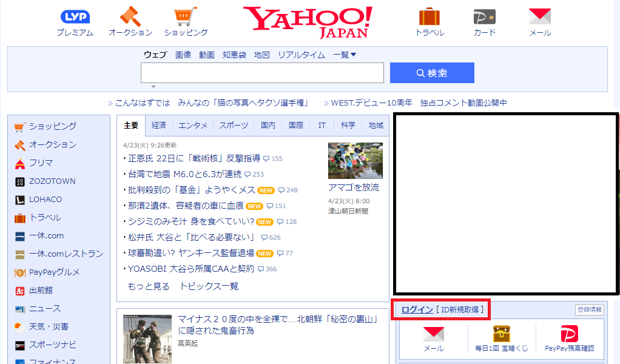620x364 pixels.
Task: Switch to the 主要 news tab
Action: pos(131,126)
